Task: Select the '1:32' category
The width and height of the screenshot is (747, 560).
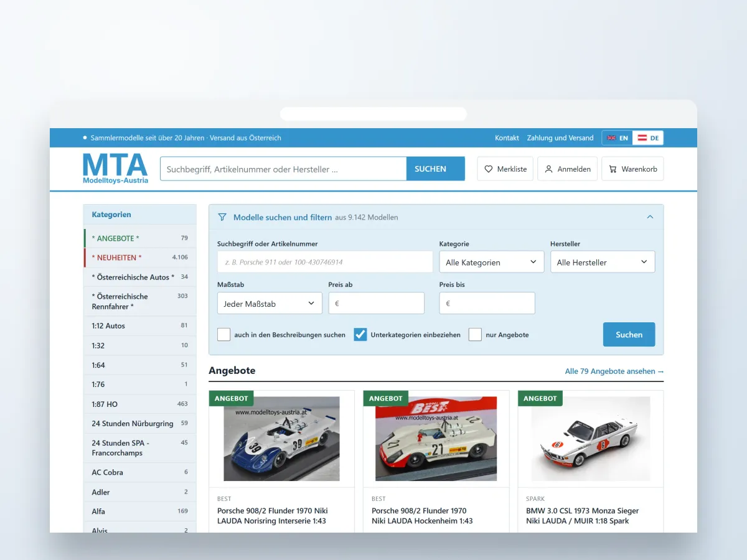Action: pyautogui.click(x=140, y=345)
